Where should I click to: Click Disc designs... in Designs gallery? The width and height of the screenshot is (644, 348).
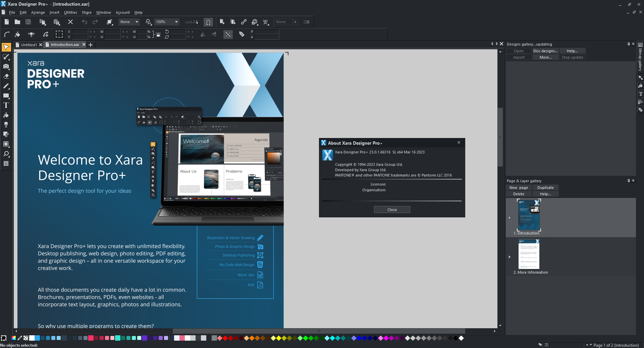pos(545,51)
